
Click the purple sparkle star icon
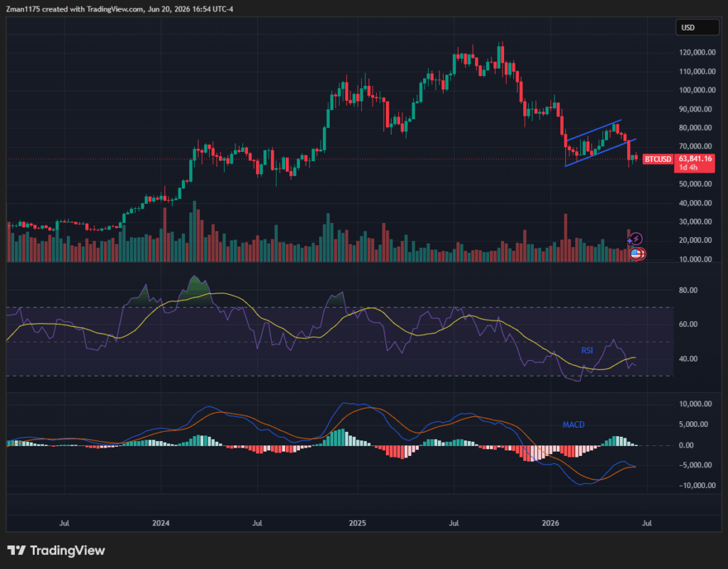tap(630, 241)
